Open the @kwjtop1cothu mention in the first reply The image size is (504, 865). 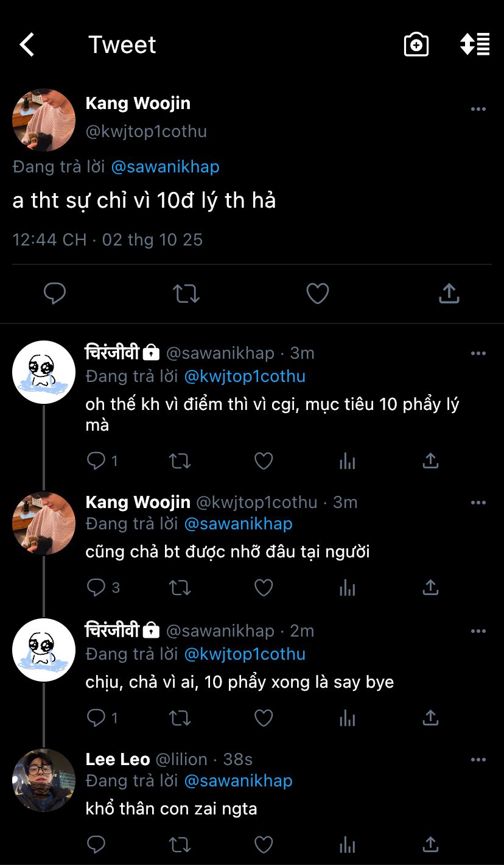pos(245,376)
